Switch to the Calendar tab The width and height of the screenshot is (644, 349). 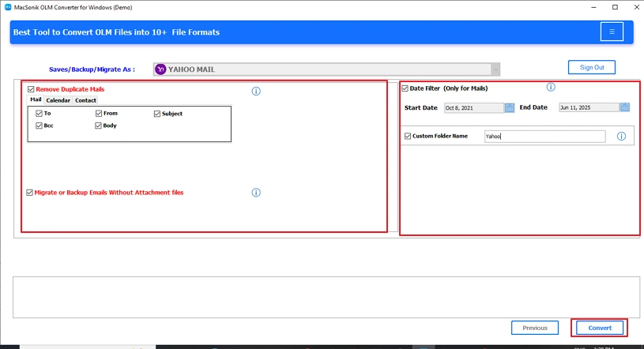tap(58, 100)
